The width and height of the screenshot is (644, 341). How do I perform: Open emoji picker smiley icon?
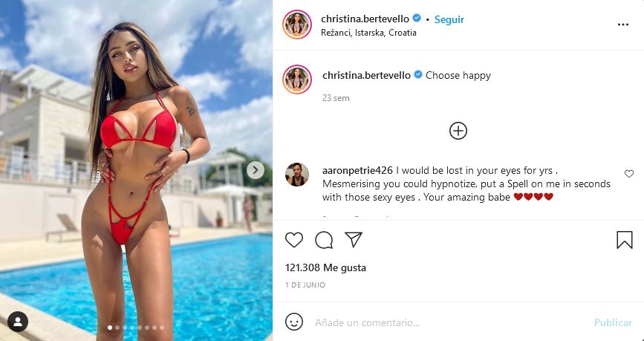point(294,322)
